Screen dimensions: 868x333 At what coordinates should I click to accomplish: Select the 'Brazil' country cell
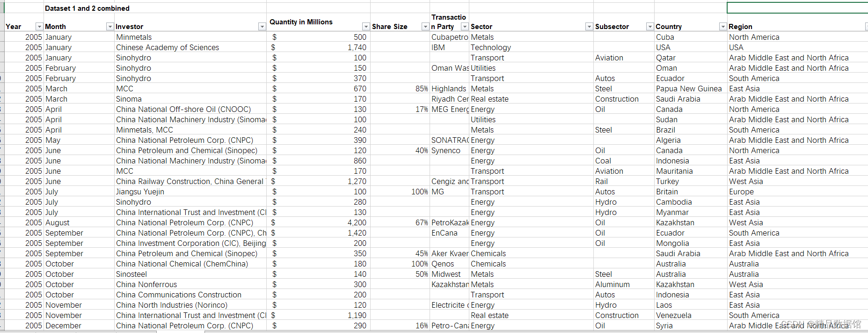(x=691, y=130)
